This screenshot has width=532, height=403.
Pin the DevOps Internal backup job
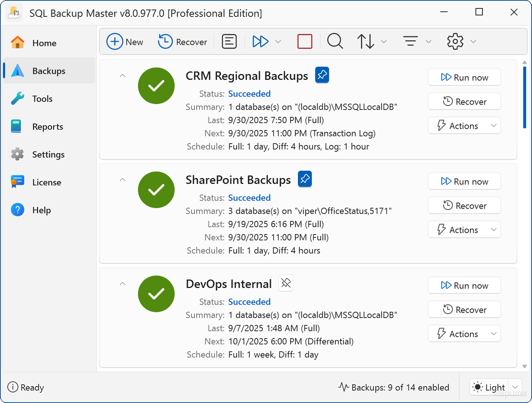point(286,283)
